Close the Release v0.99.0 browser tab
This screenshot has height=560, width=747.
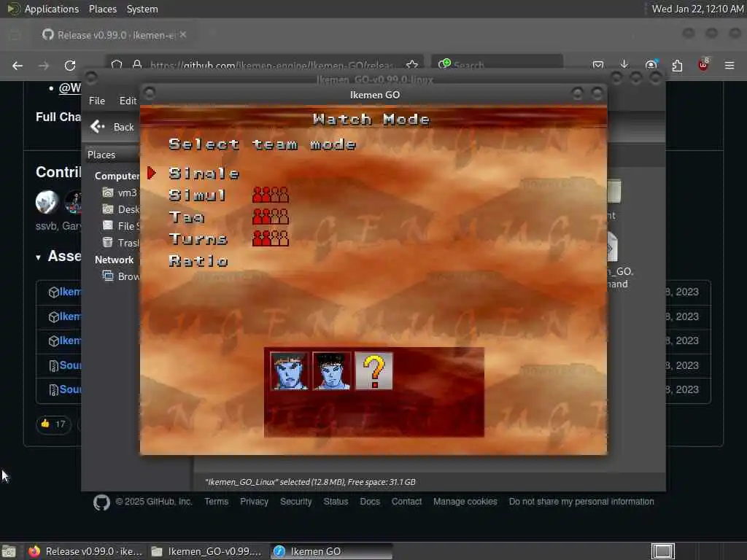click(183, 35)
